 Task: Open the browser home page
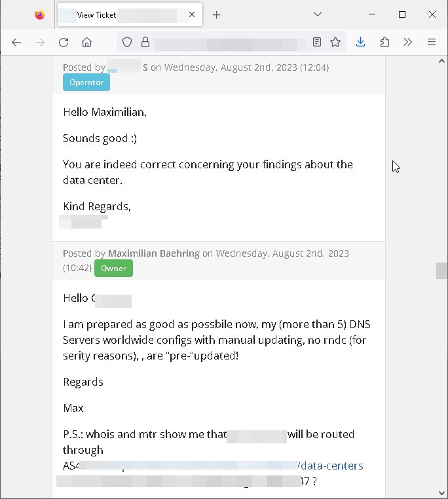[x=86, y=42]
